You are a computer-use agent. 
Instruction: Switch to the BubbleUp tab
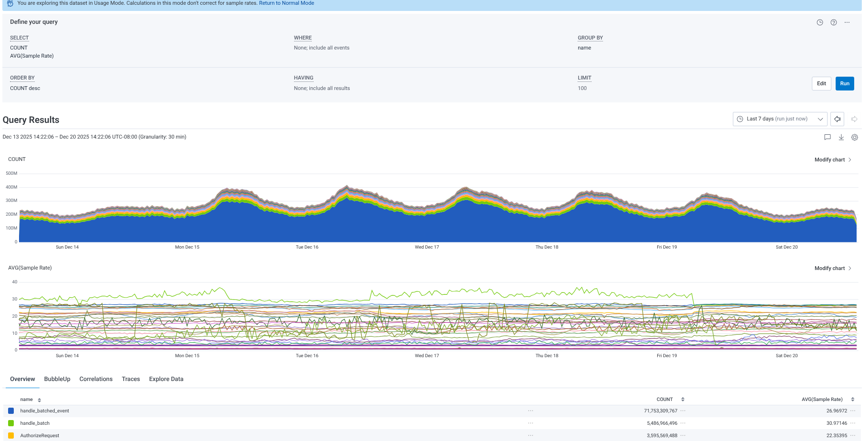click(57, 379)
